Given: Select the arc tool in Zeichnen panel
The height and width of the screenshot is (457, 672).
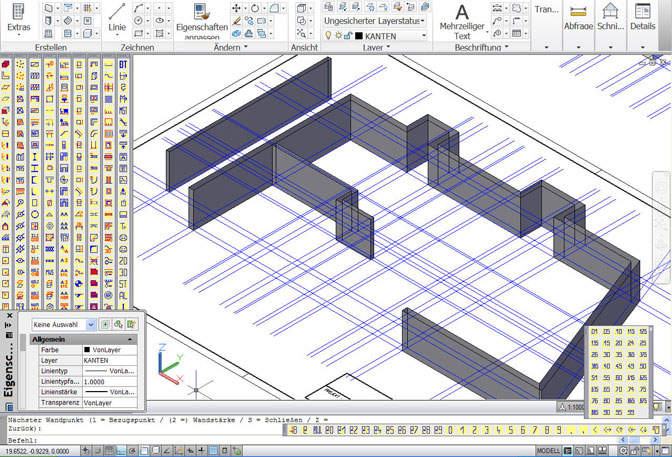Looking at the screenshot, I should (x=138, y=8).
